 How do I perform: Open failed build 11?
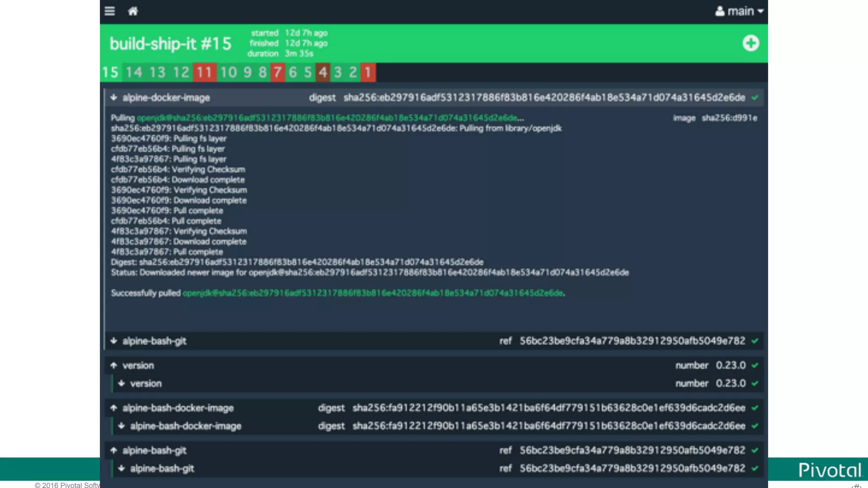[x=204, y=72]
